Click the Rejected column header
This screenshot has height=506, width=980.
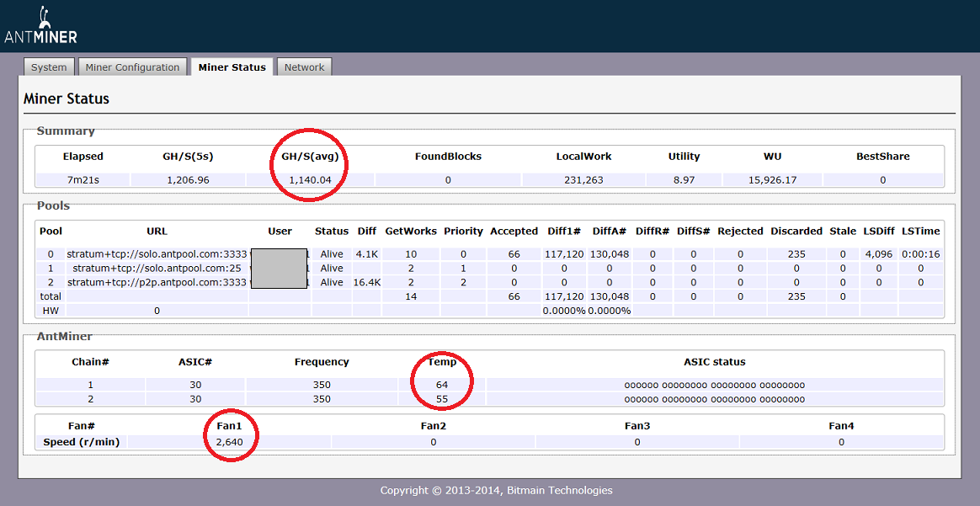[x=740, y=232]
